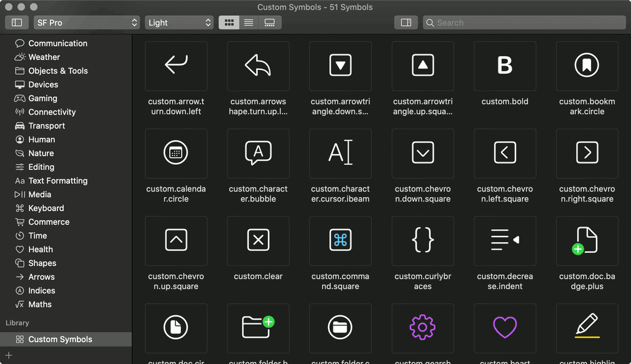
Task: Select the custom.chevron.left.square symbol
Action: 505,153
